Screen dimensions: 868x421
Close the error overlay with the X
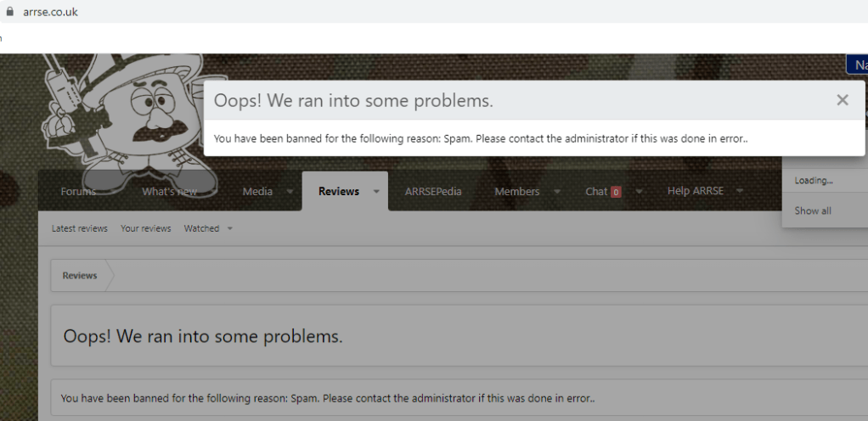842,100
